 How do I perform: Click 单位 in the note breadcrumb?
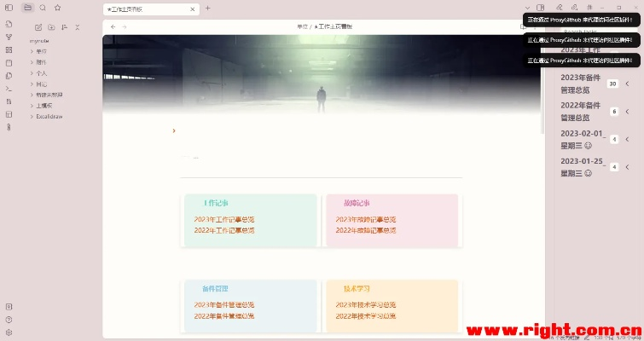coord(302,27)
